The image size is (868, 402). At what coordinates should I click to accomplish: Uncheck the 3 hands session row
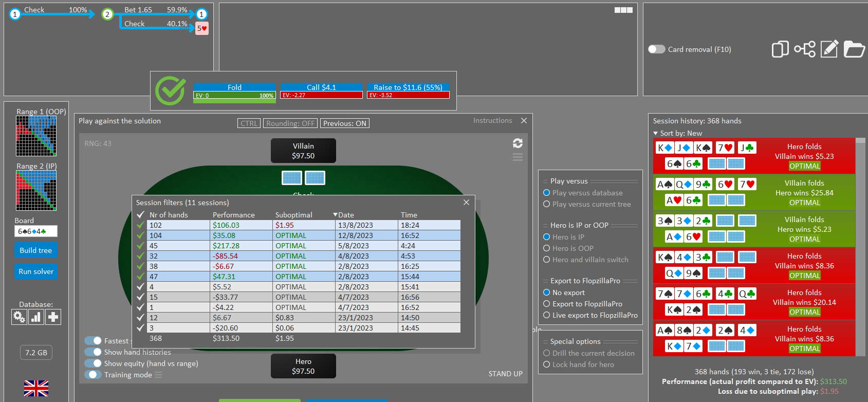pos(140,328)
